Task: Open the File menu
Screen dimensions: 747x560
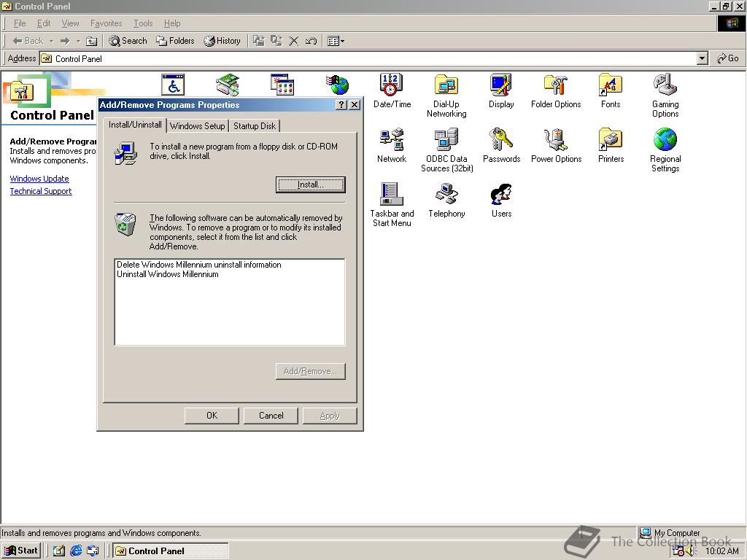Action: (x=20, y=23)
